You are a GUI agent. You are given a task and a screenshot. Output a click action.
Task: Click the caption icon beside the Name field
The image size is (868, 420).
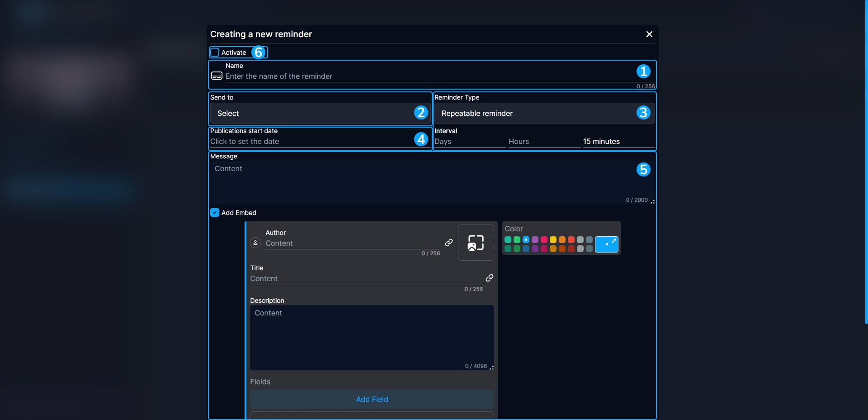[217, 76]
